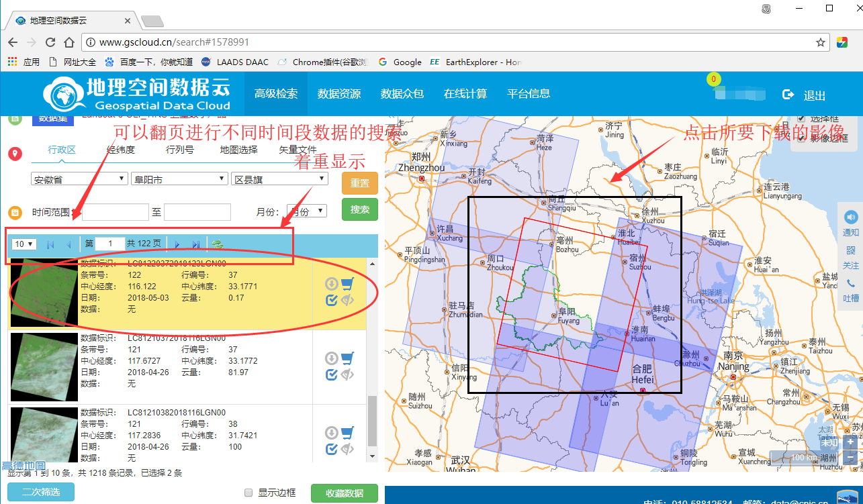Viewport: 863px width, 504px height.
Task: Open 关注 QR code in the side panel
Action: click(x=851, y=258)
